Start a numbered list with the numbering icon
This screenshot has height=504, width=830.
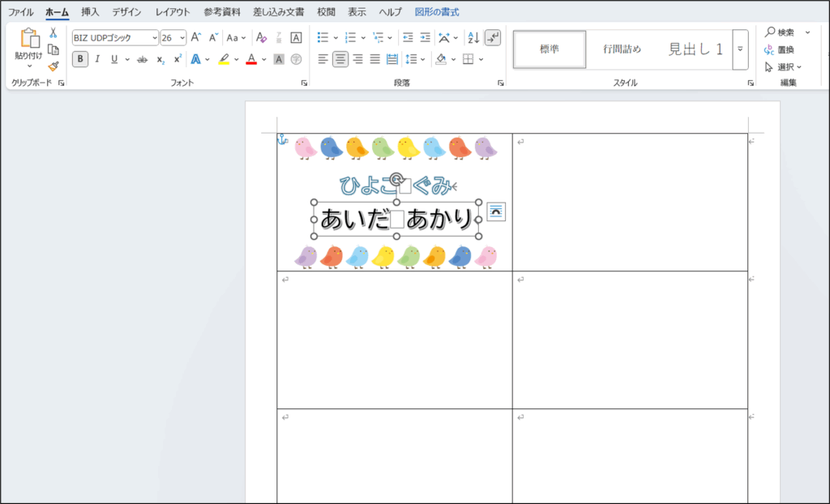pyautogui.click(x=350, y=37)
